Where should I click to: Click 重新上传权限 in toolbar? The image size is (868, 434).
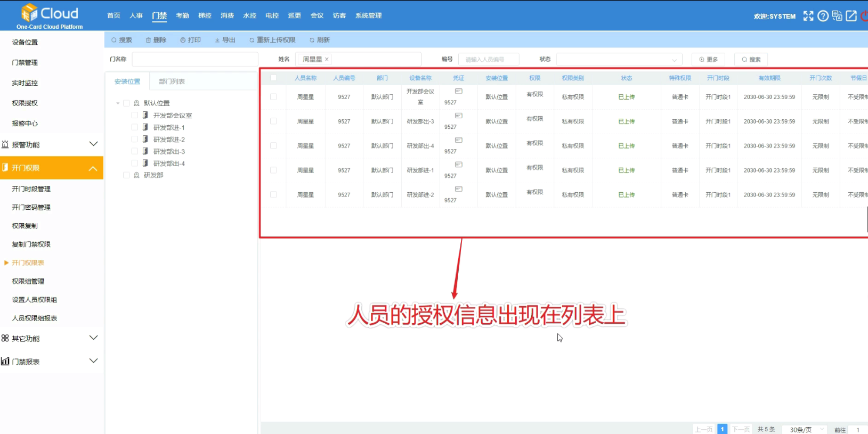point(272,40)
